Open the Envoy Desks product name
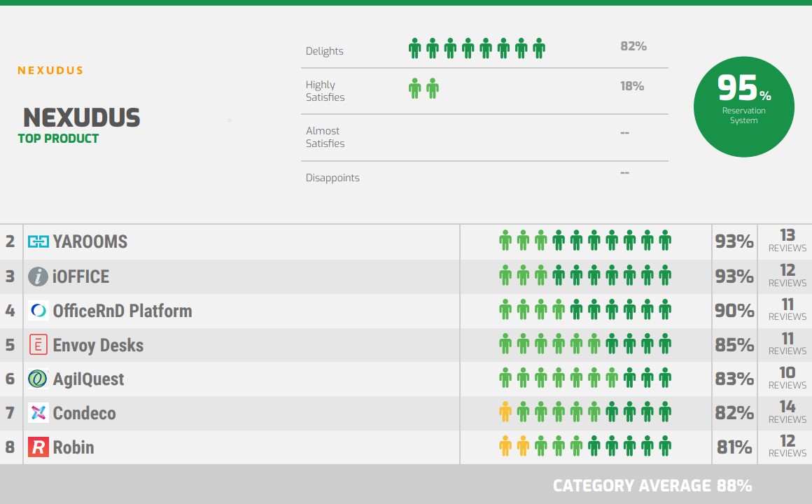This screenshot has height=504, width=812. [x=99, y=345]
